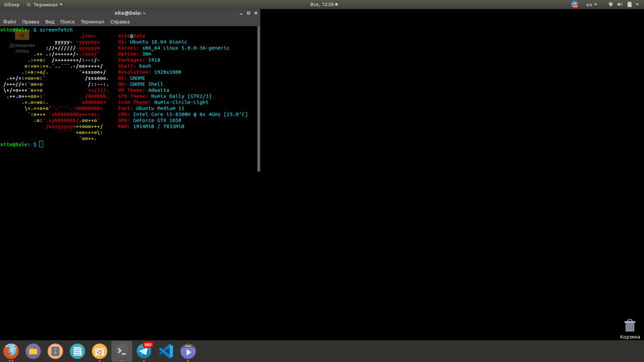Click the 'Ubuntu Medium 11' font text
Screen dimensions: 644x362
(x=160, y=109)
